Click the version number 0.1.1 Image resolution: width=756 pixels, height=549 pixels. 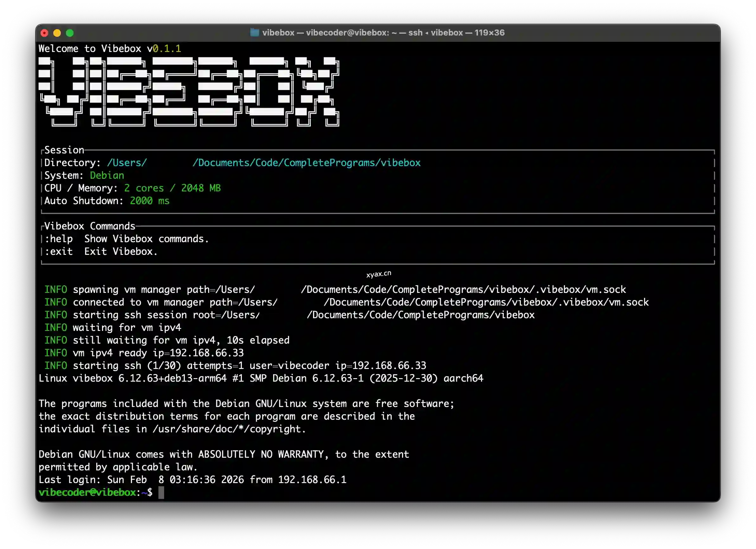pyautogui.click(x=167, y=49)
